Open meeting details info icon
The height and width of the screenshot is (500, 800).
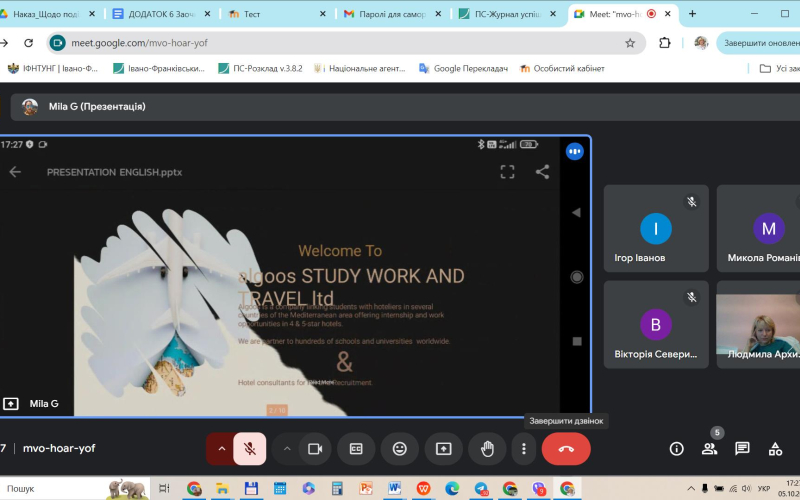coord(677,449)
